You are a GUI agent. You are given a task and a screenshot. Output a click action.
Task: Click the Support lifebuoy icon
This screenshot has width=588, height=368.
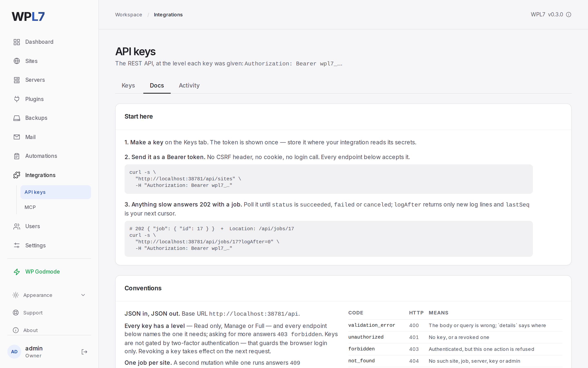pos(16,313)
